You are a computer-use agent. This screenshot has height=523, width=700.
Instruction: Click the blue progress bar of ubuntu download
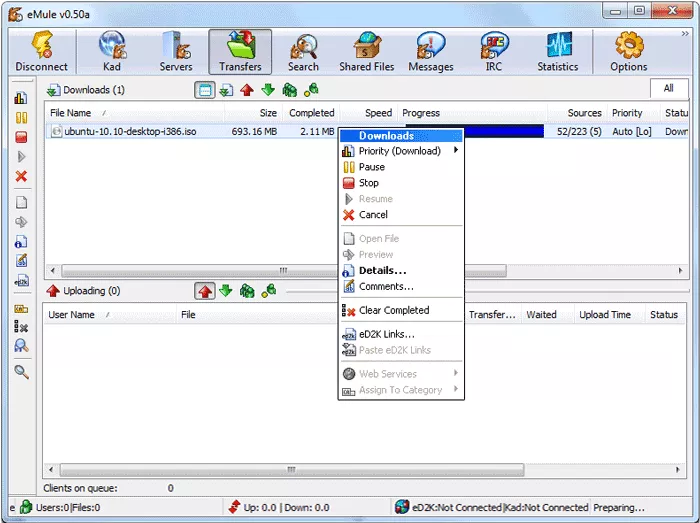tap(504, 131)
